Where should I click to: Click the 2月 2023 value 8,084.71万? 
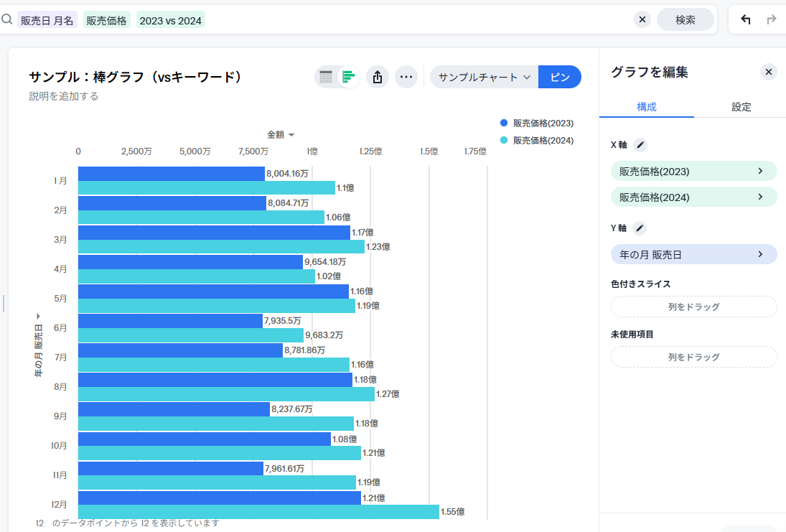(289, 203)
